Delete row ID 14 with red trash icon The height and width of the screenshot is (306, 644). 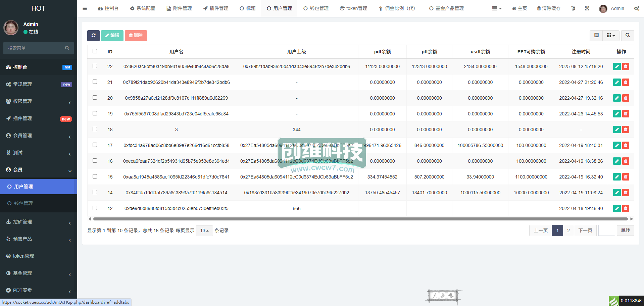tap(626, 193)
